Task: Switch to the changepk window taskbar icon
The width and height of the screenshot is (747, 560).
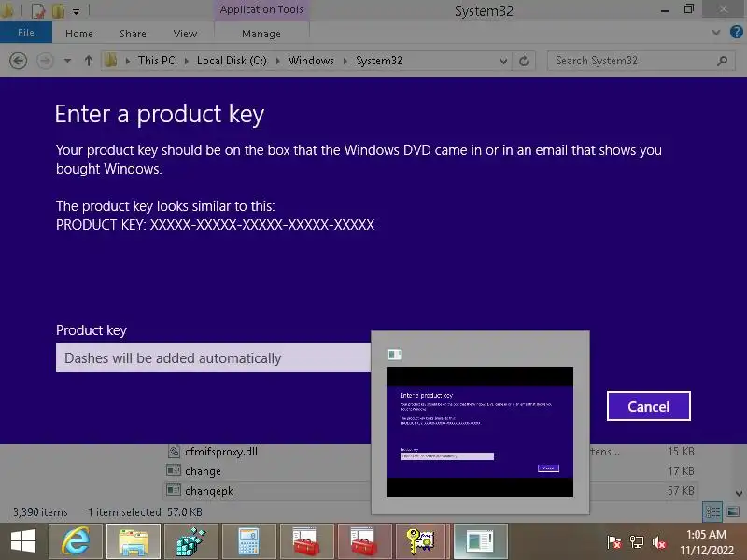Action: (x=480, y=541)
